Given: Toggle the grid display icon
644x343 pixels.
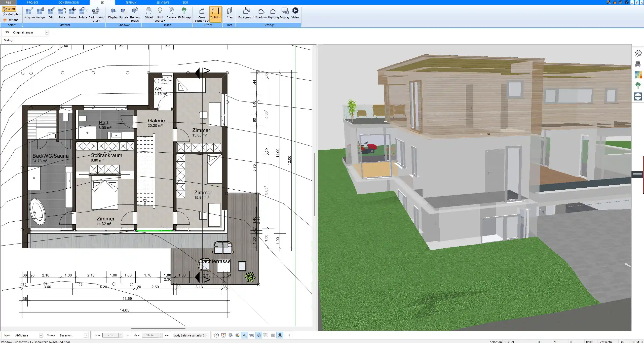Looking at the screenshot, I should [273, 335].
